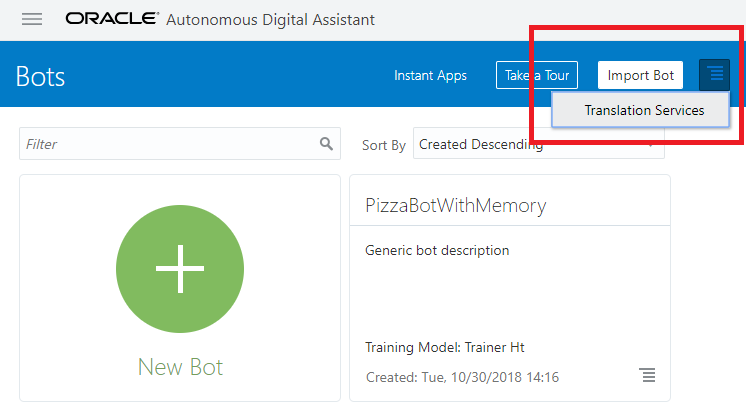Click Autonomous Digital Assistant title
Screen dimensions: 746x407
(x=270, y=20)
